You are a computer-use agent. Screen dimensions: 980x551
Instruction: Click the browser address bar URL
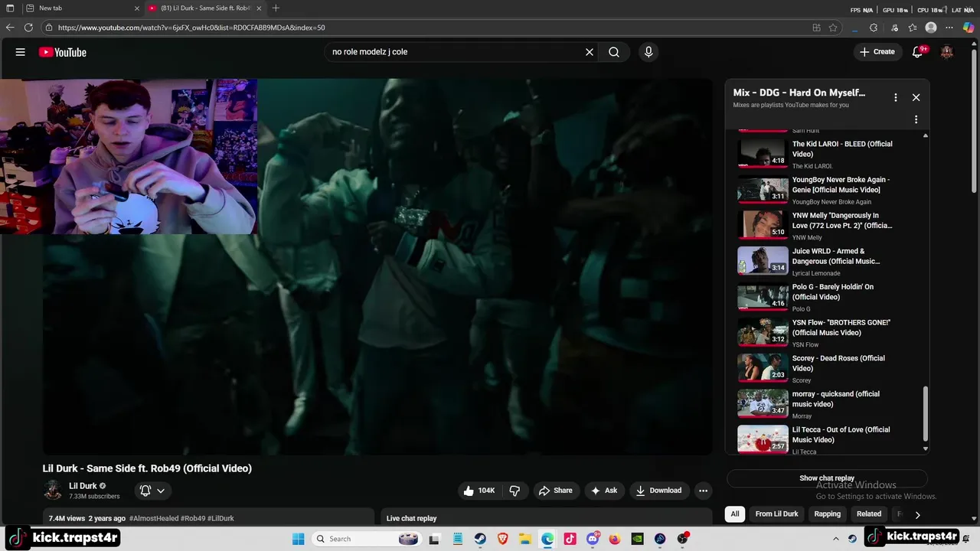191,28
